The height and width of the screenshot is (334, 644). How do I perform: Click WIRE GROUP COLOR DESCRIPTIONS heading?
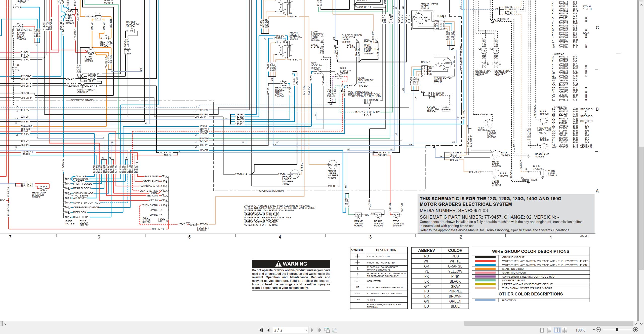click(531, 251)
